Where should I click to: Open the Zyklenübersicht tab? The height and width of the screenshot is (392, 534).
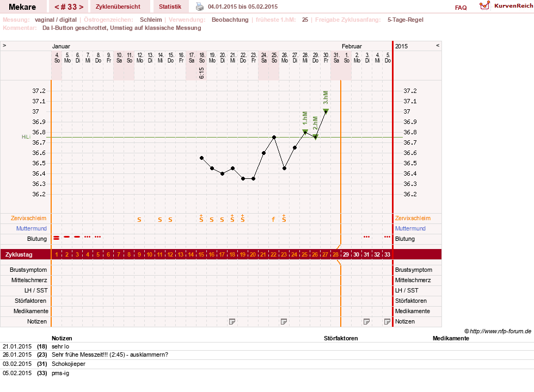(118, 7)
